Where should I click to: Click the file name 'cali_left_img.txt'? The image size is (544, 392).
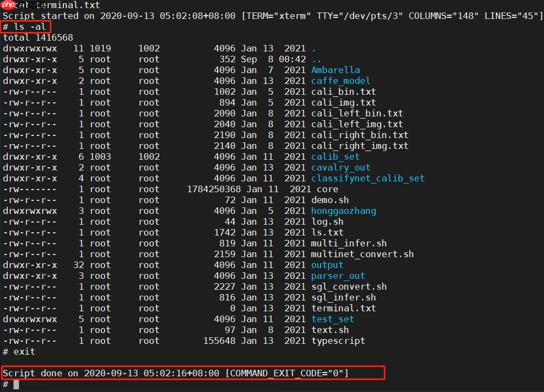coord(357,124)
